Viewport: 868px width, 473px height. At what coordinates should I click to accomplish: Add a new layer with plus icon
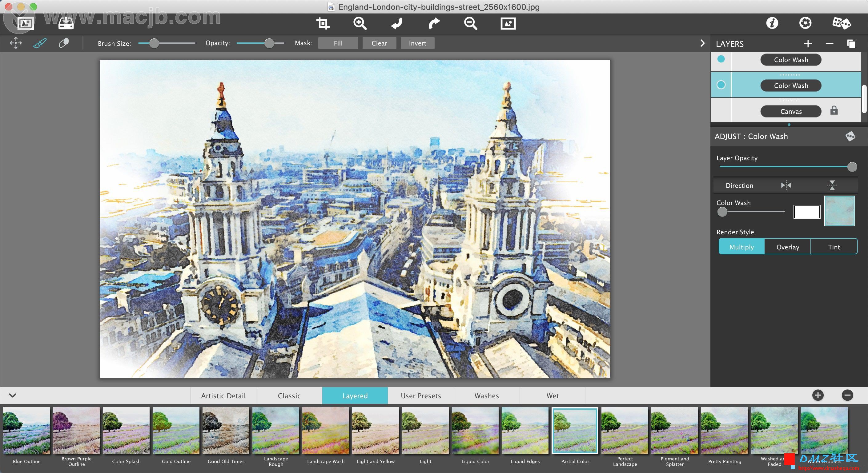point(808,44)
